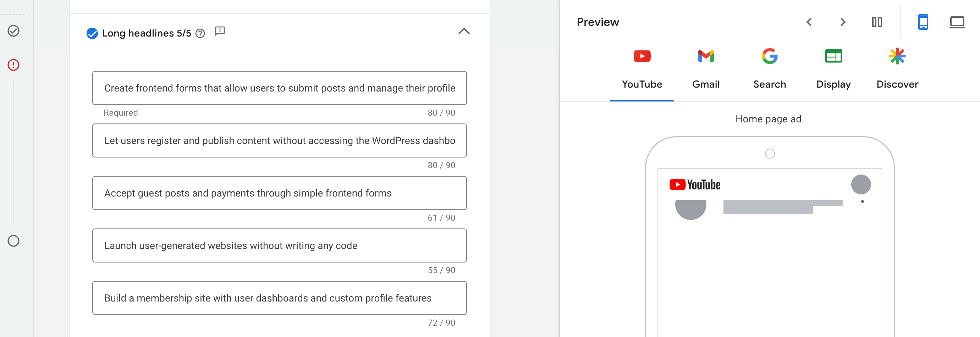980x337 pixels.
Task: Click the grey avatar in phone preview
Action: 861,184
